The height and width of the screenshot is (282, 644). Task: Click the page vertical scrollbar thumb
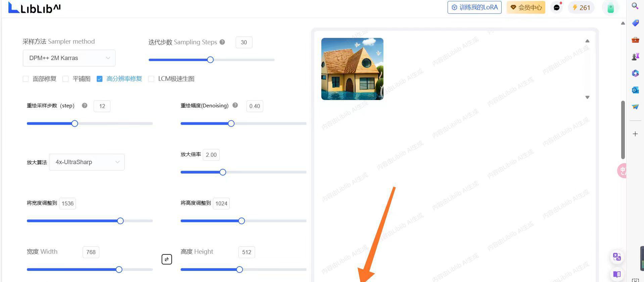[x=623, y=130]
